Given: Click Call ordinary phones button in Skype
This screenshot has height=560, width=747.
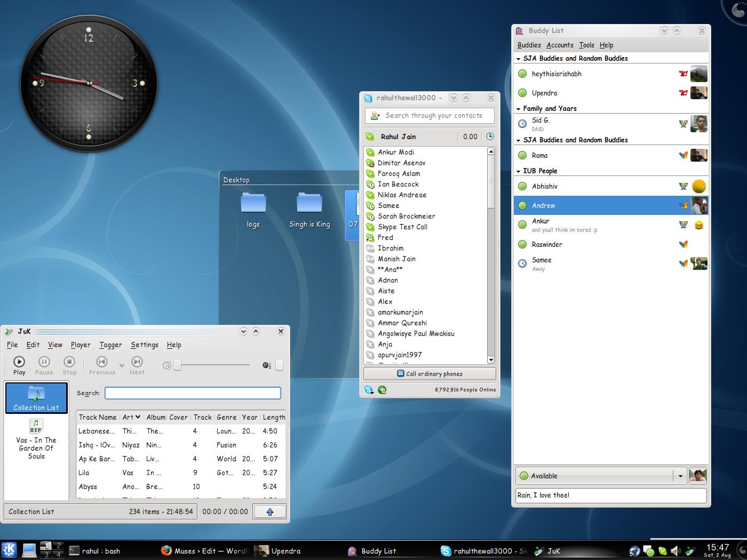Looking at the screenshot, I should [x=430, y=374].
